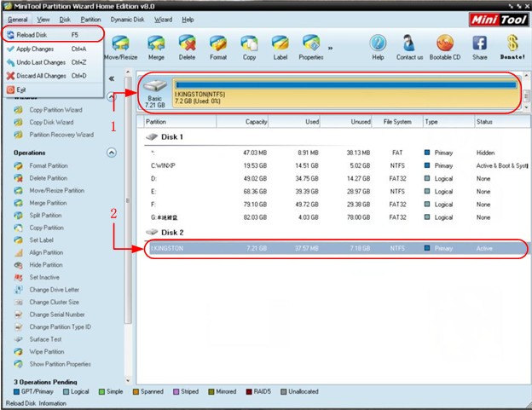The height and width of the screenshot is (410, 532).
Task: Open the View menu
Action: (43, 20)
